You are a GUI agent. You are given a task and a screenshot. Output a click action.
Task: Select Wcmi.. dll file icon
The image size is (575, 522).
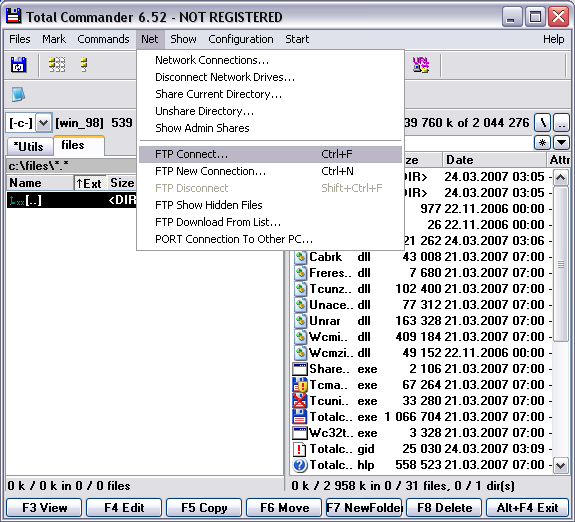pos(300,337)
